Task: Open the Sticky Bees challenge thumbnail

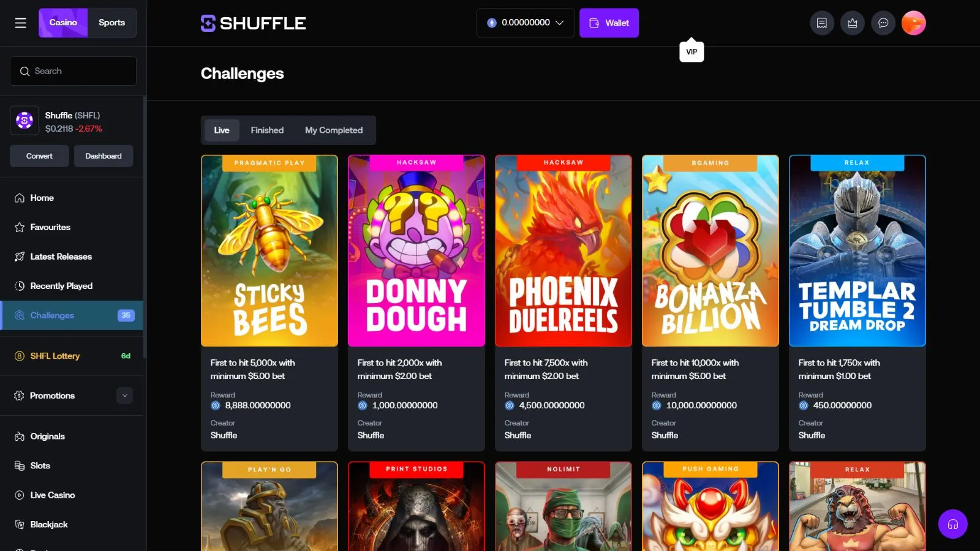Action: click(269, 251)
